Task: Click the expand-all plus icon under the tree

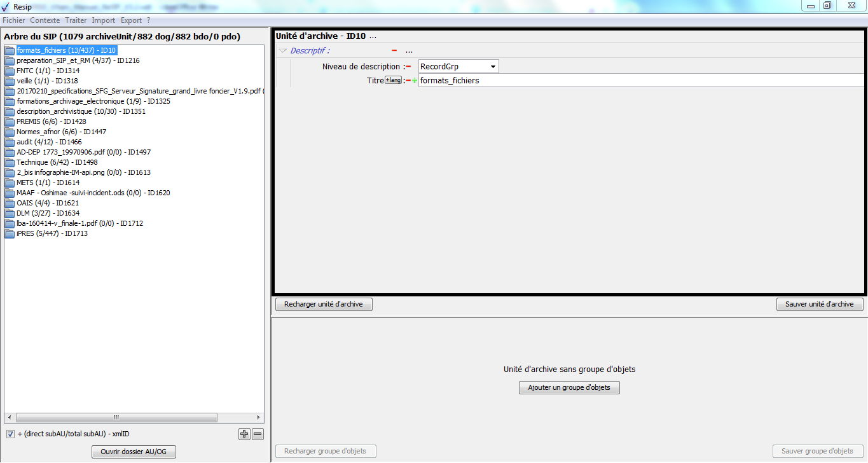Action: (x=244, y=434)
